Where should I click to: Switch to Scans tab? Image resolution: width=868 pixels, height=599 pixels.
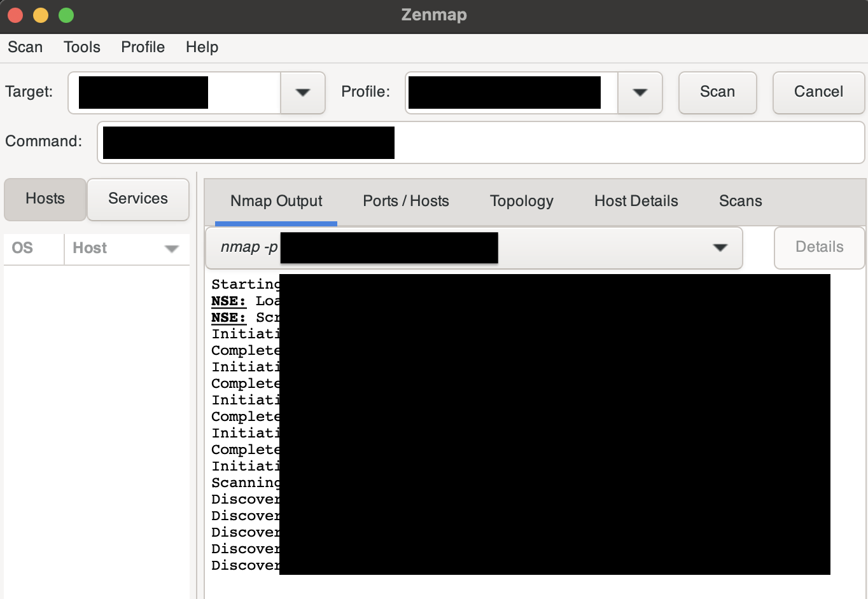coord(741,202)
